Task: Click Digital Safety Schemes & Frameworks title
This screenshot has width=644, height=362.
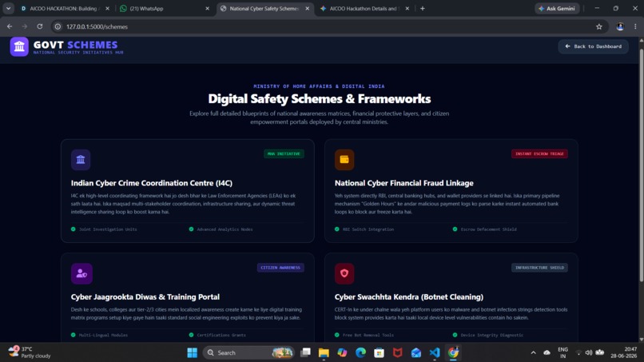Action: tap(319, 98)
